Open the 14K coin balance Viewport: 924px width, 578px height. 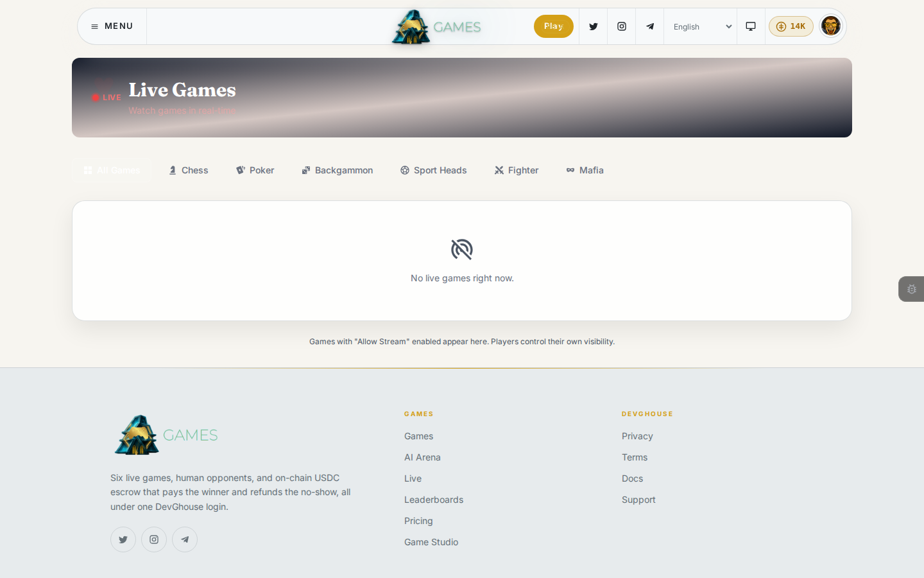791,26
